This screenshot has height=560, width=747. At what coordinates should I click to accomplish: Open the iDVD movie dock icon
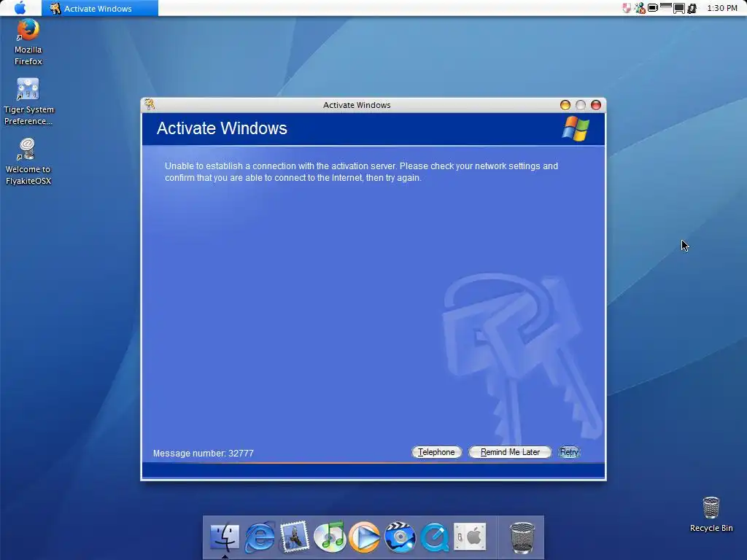[x=400, y=537]
